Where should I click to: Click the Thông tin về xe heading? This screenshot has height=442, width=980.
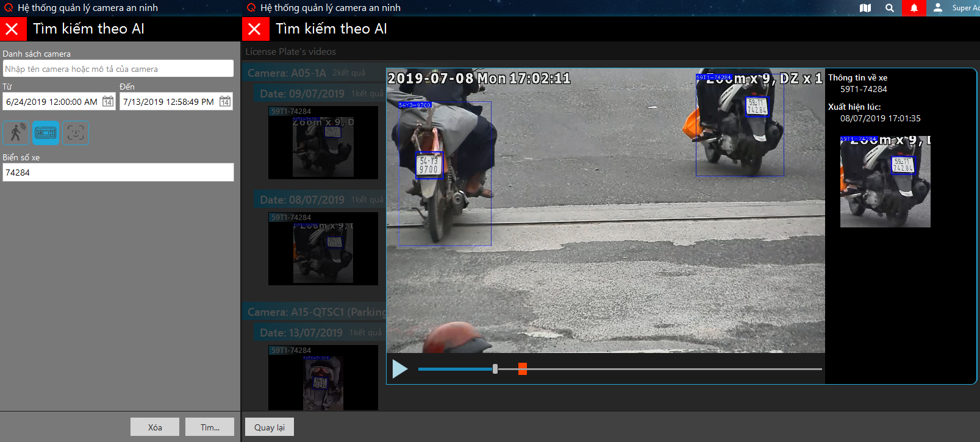pyautogui.click(x=857, y=77)
